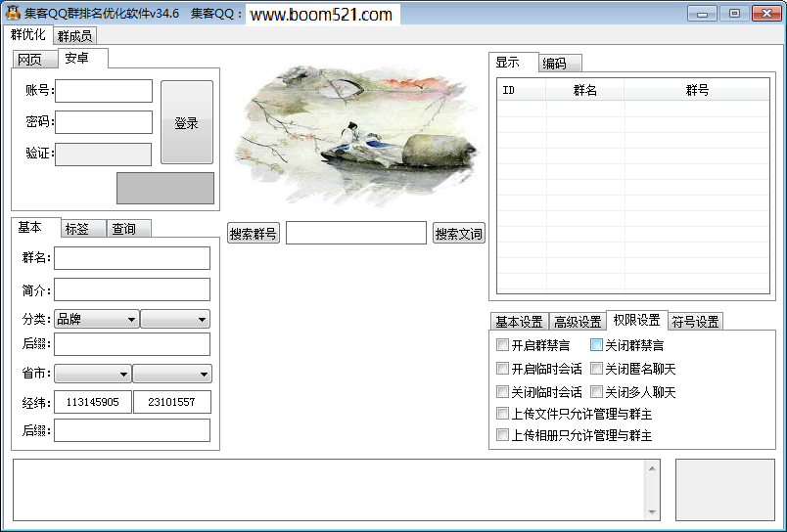This screenshot has height=532, width=787.
Task: Click the 验证 code field
Action: pyautogui.click(x=103, y=154)
